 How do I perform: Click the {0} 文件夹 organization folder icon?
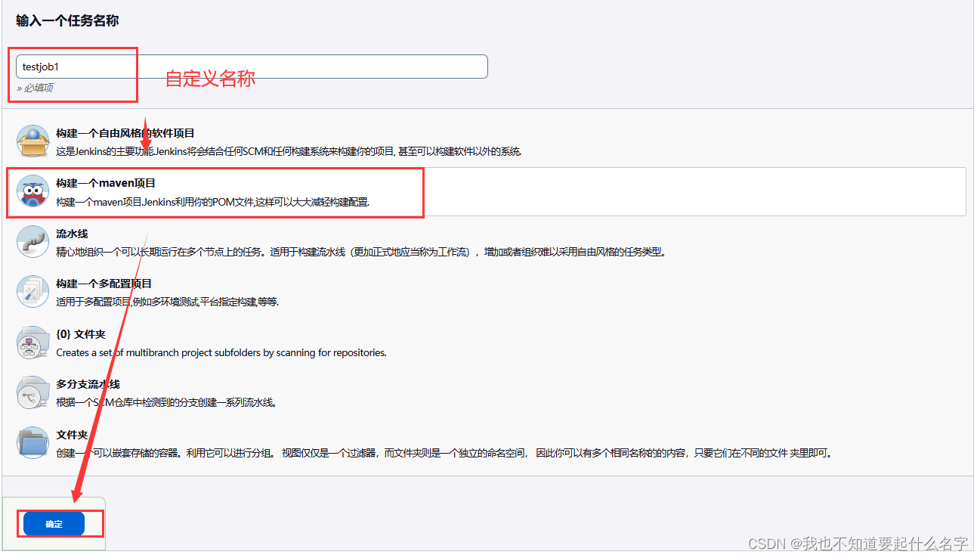(x=33, y=343)
